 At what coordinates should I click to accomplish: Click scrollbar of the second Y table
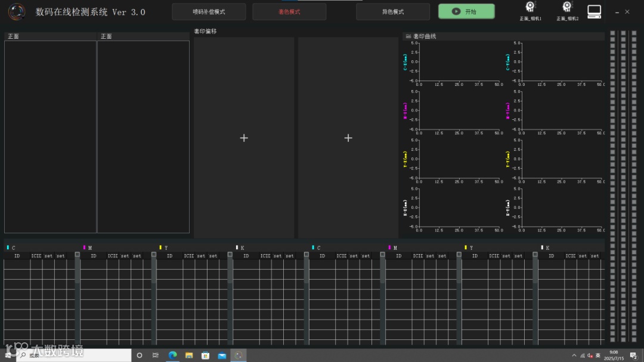(535, 298)
